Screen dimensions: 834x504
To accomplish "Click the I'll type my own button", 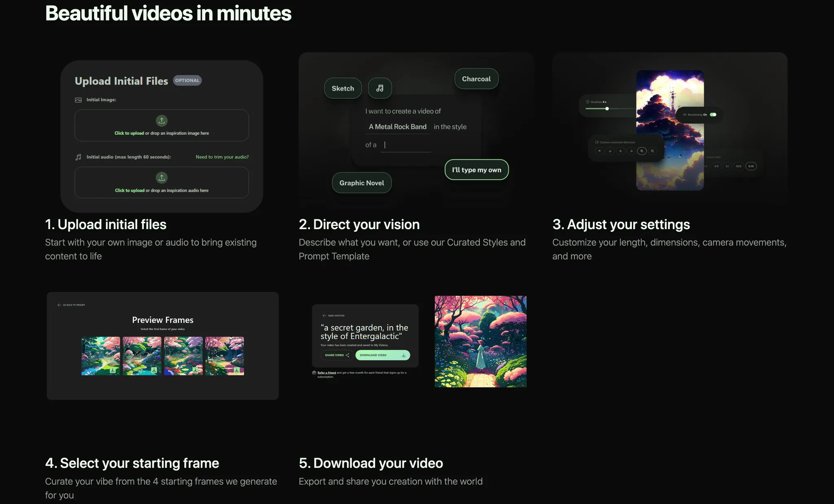I will pos(476,170).
